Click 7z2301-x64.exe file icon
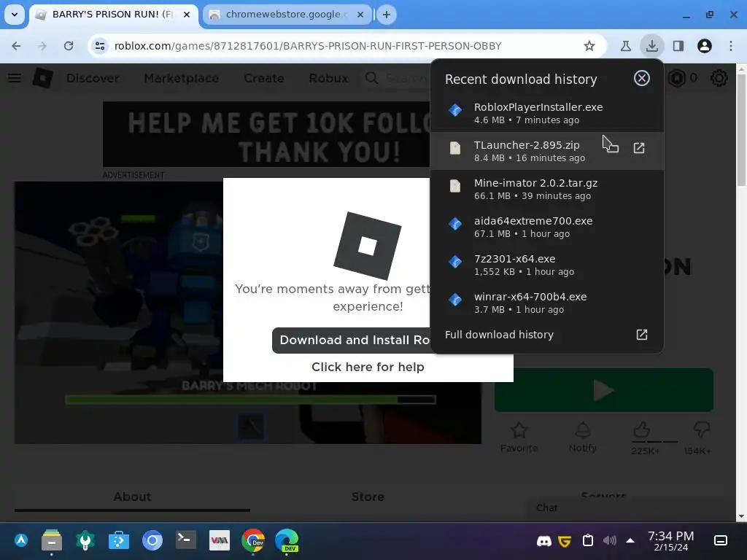747x560 pixels. pyautogui.click(x=455, y=262)
